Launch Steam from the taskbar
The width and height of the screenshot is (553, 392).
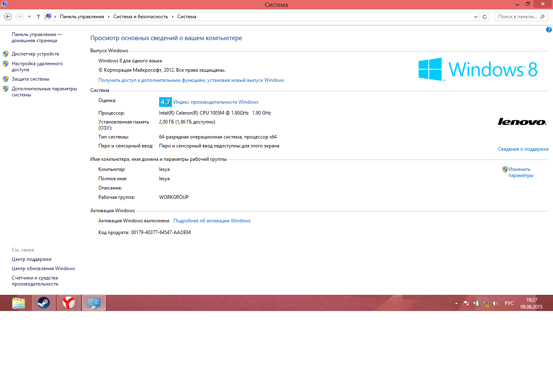coord(44,303)
